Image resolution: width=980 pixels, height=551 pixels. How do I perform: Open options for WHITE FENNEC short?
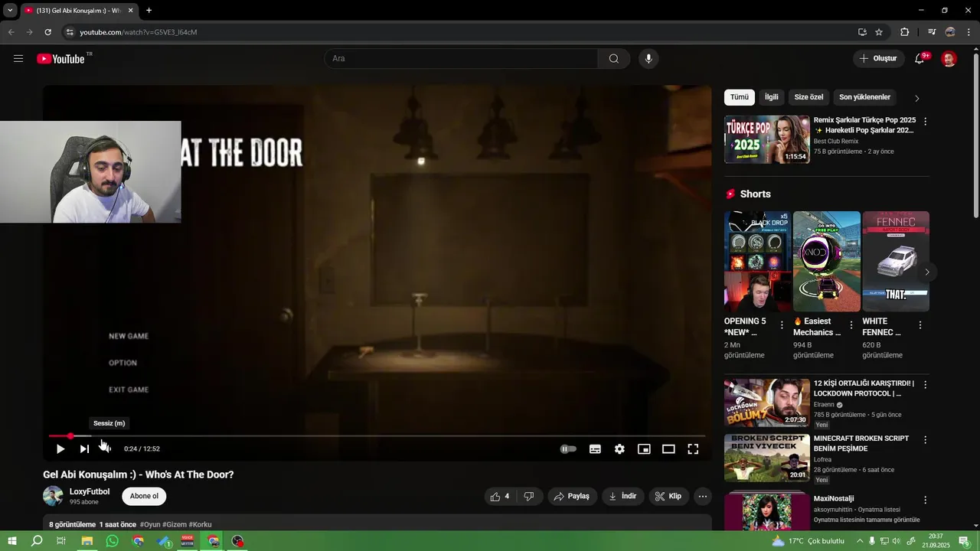920,325
